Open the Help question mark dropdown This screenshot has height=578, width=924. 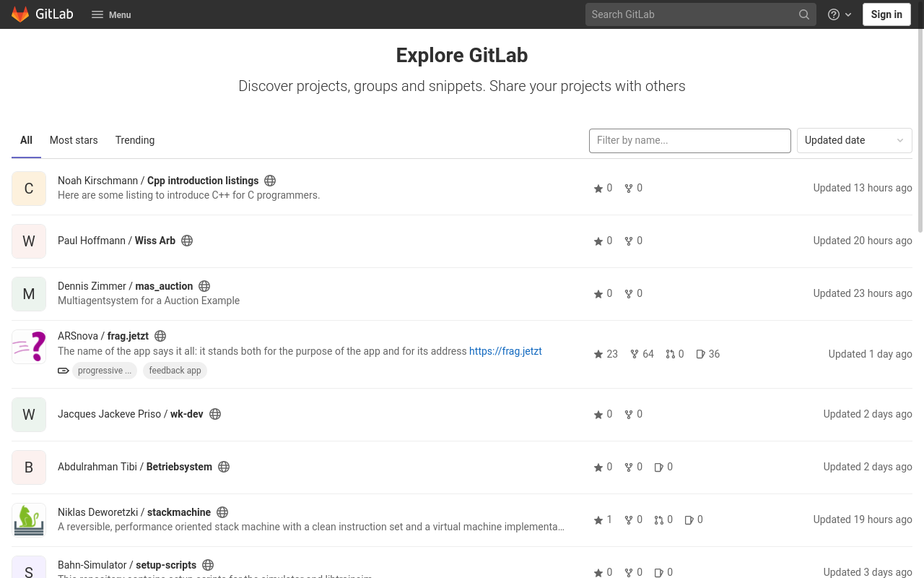click(x=840, y=14)
